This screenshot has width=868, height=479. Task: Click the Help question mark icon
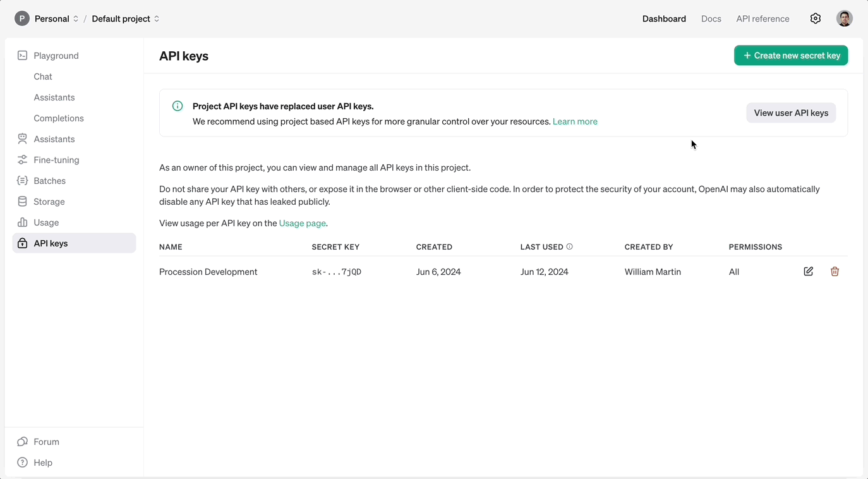coord(22,463)
